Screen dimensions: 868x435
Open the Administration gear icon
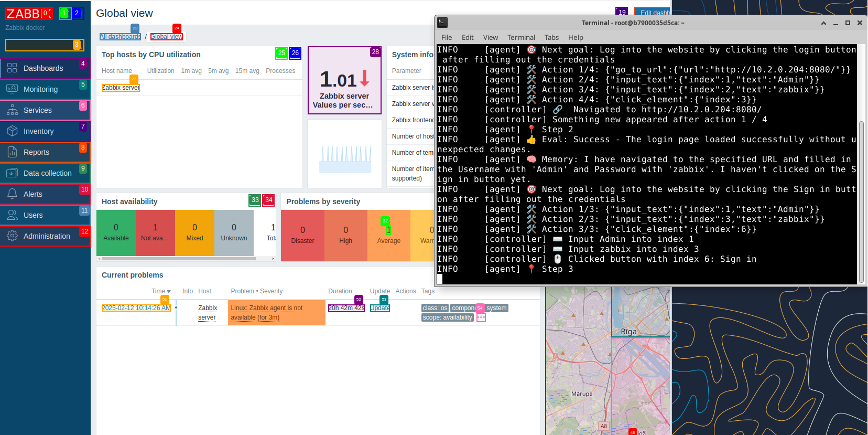coord(12,236)
